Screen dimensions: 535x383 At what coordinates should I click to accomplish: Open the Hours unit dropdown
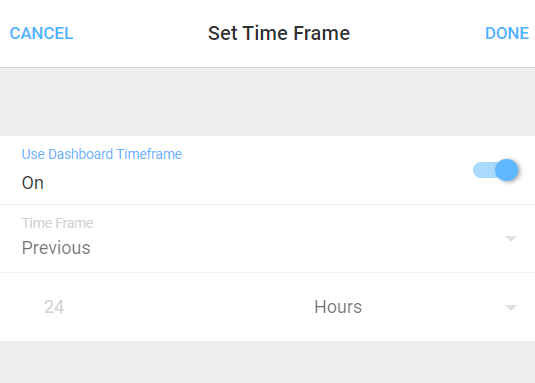pos(415,307)
